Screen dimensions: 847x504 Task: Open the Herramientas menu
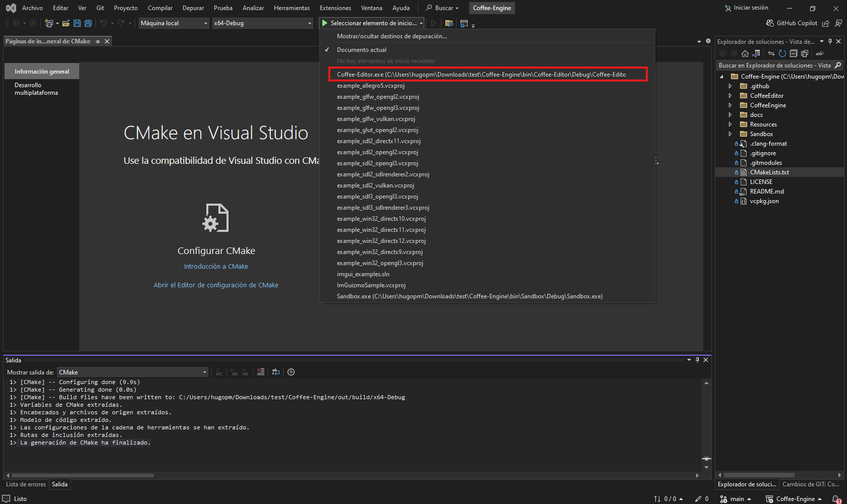292,8
